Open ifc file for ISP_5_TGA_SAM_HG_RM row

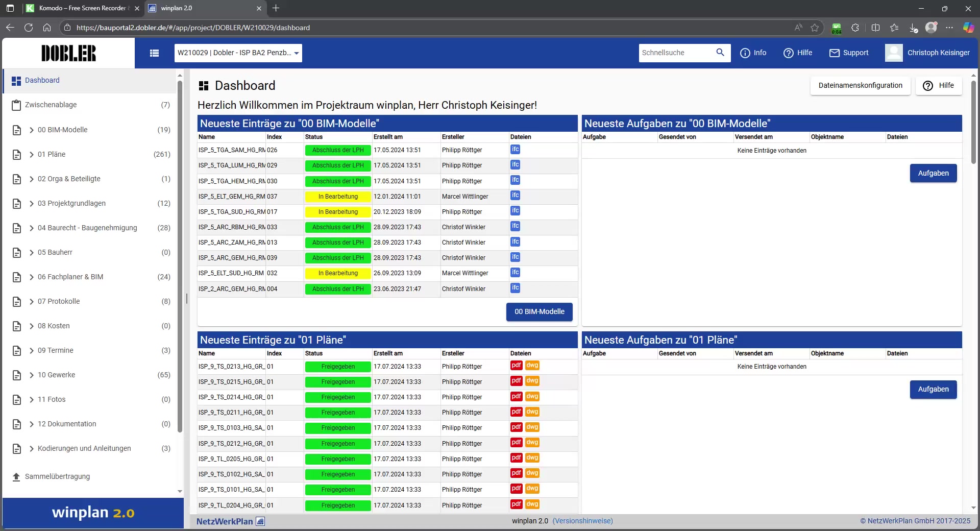click(515, 150)
